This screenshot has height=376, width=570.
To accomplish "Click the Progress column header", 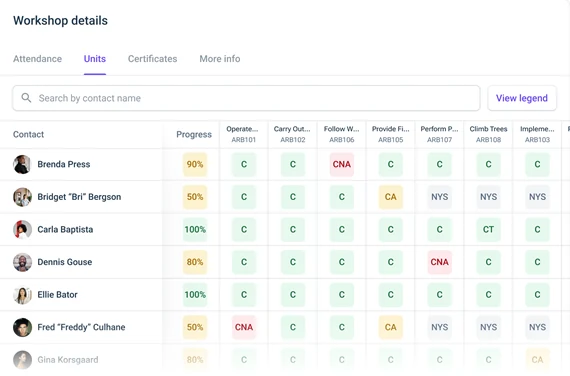I will click(194, 135).
